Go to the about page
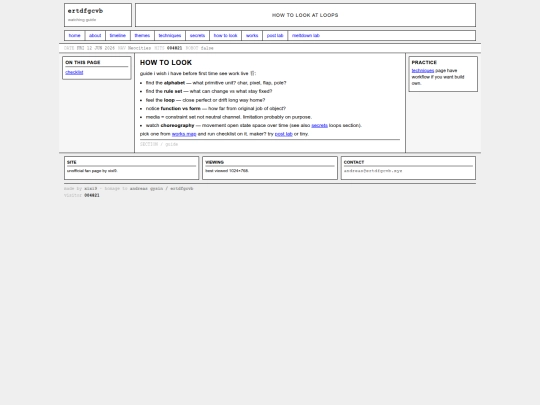 [95, 35]
